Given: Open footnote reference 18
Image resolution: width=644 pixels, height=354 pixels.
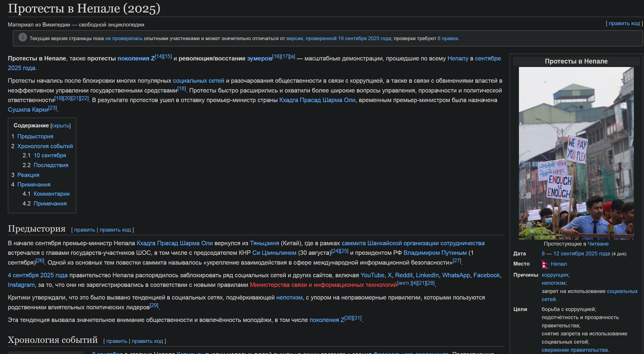Looking at the screenshot, I should click(181, 88).
